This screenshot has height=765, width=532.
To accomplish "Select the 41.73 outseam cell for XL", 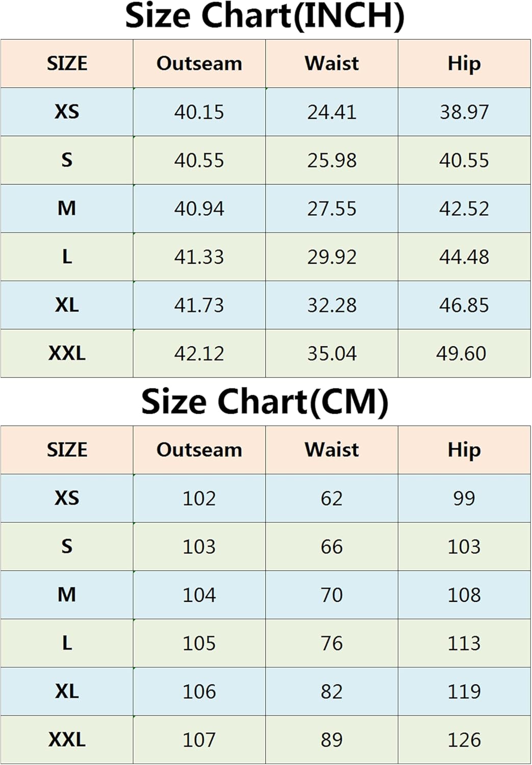I will click(199, 305).
